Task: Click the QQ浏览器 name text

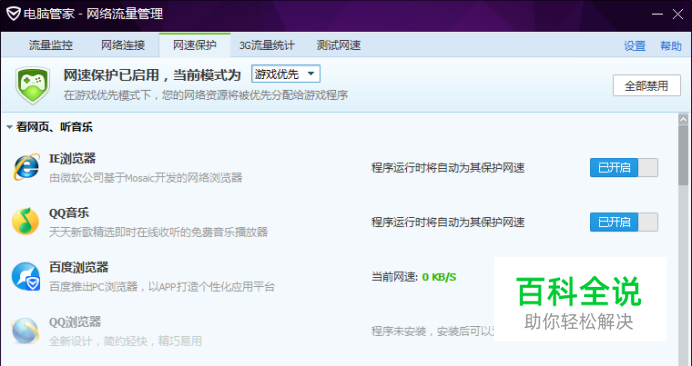Action: click(x=75, y=322)
